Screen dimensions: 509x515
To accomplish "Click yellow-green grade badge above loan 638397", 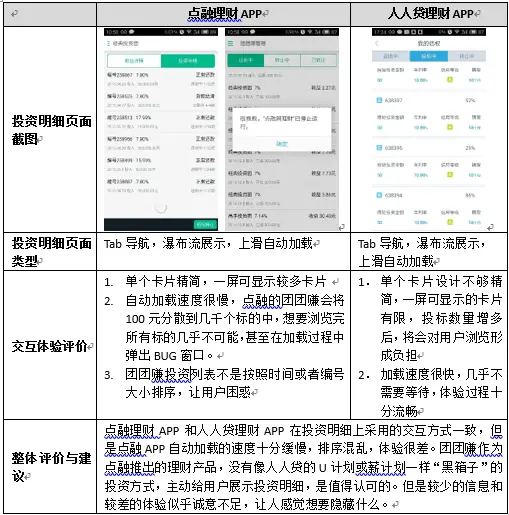I will coord(450,80).
